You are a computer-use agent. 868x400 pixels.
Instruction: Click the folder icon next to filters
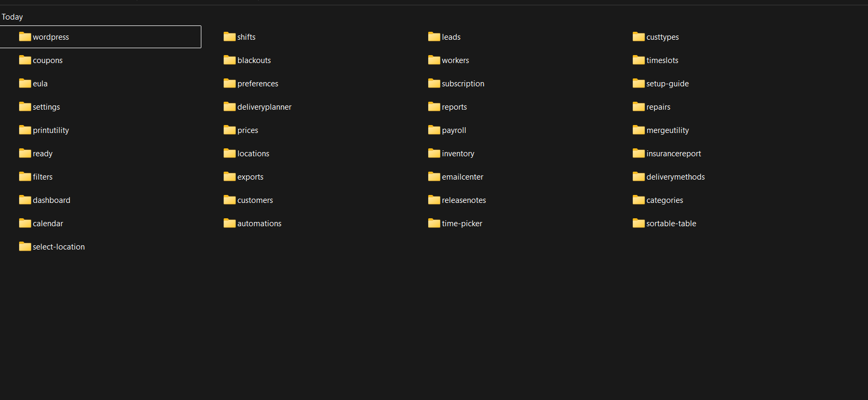click(x=25, y=176)
